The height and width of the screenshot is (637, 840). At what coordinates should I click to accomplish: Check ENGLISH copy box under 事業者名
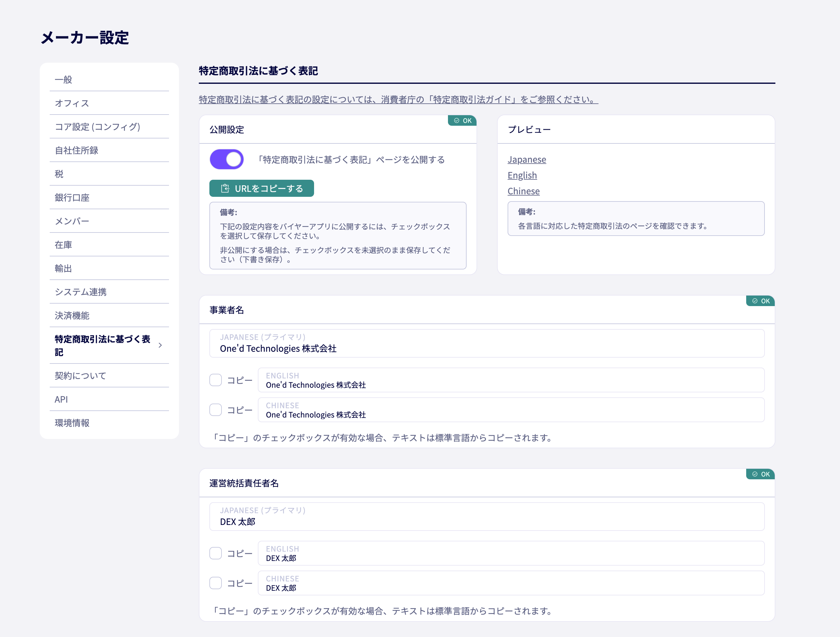point(216,380)
